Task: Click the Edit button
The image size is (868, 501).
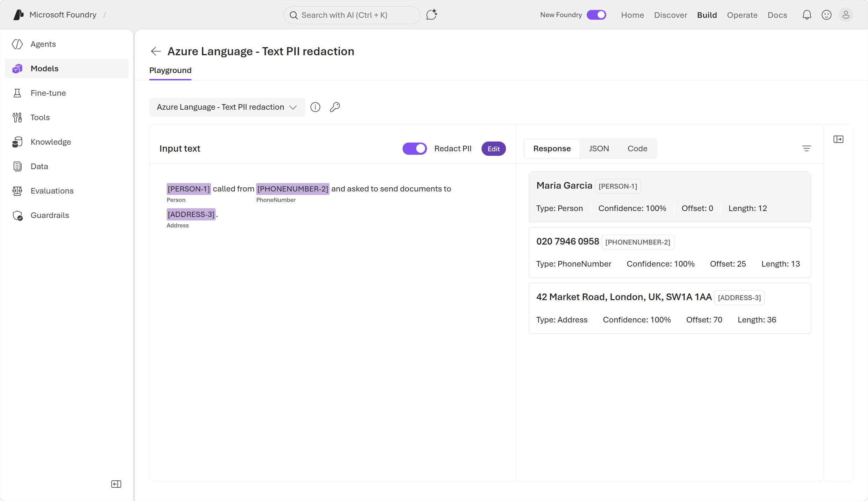Action: point(493,148)
